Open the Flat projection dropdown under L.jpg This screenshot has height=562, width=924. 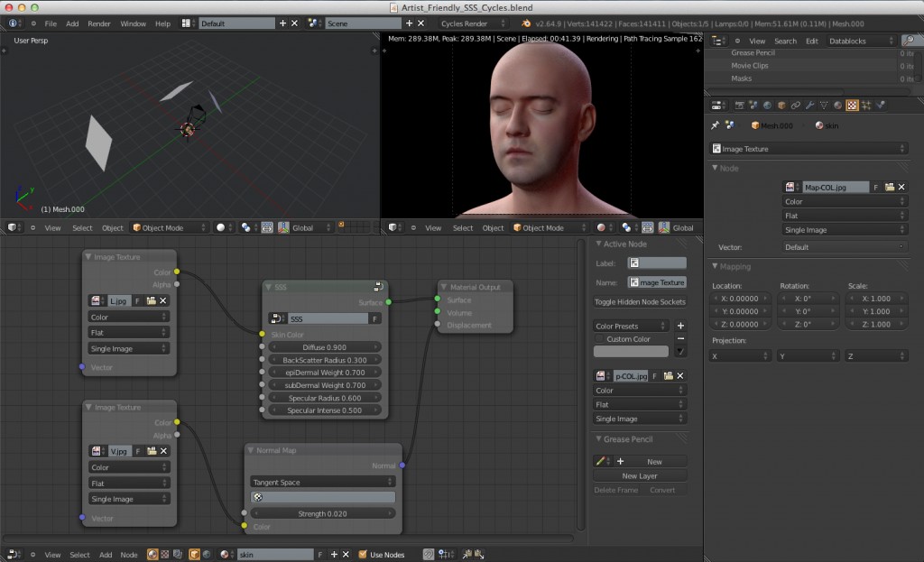click(x=128, y=332)
